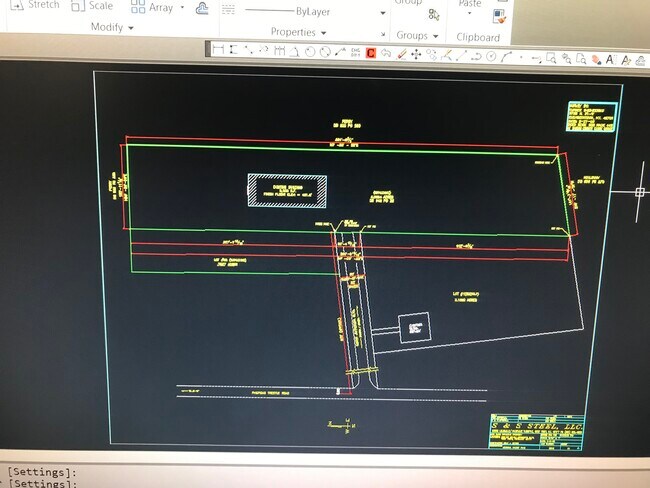Click the red C toolbar icon
The image size is (650, 488).
[370, 53]
